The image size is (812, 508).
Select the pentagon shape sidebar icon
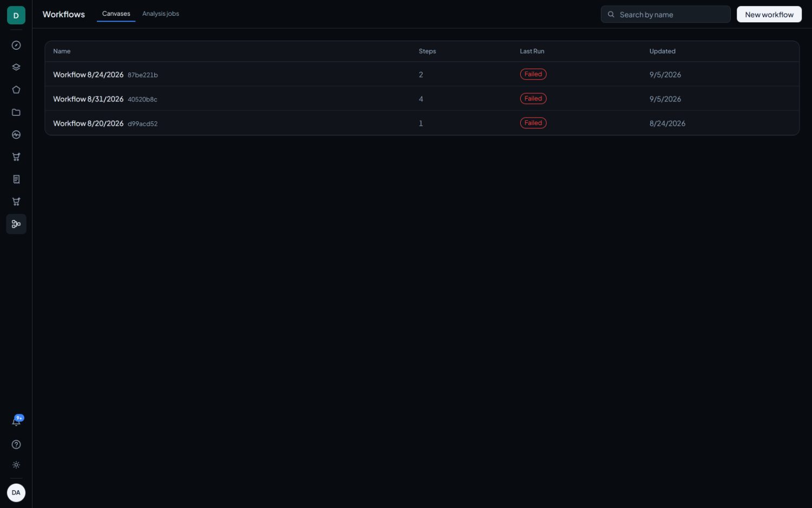tap(16, 90)
